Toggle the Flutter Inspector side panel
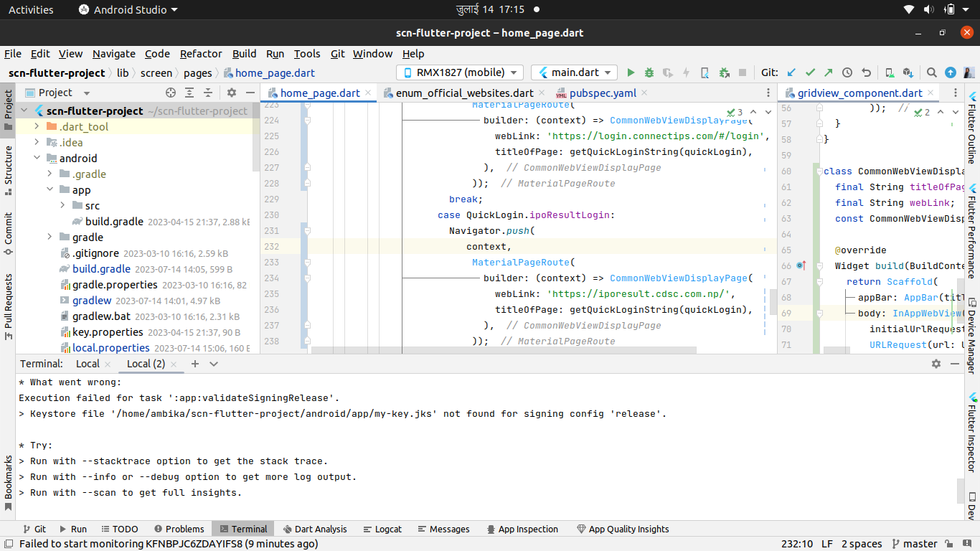 pyautogui.click(x=972, y=430)
